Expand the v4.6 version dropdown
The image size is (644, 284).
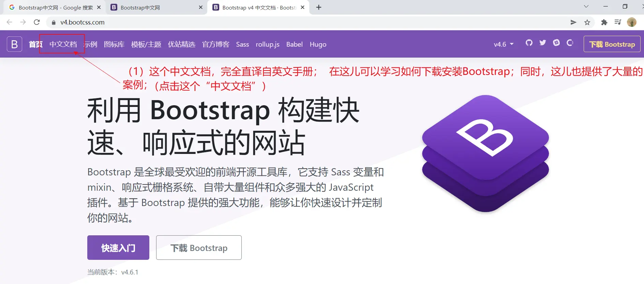tap(504, 44)
